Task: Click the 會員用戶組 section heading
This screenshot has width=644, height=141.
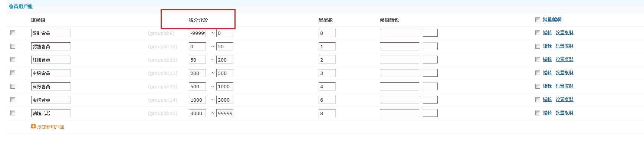Action: point(21,7)
